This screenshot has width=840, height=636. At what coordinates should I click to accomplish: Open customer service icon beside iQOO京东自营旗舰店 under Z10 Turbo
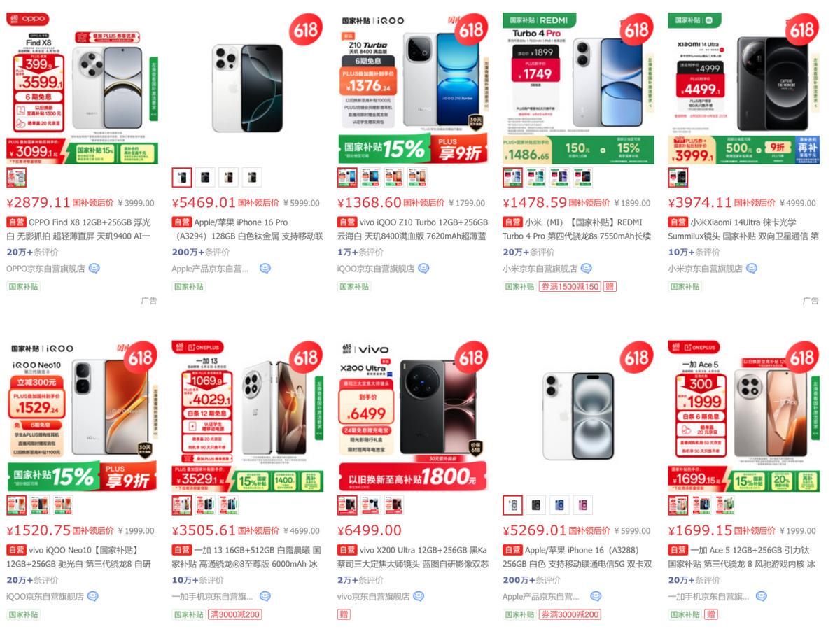click(423, 268)
